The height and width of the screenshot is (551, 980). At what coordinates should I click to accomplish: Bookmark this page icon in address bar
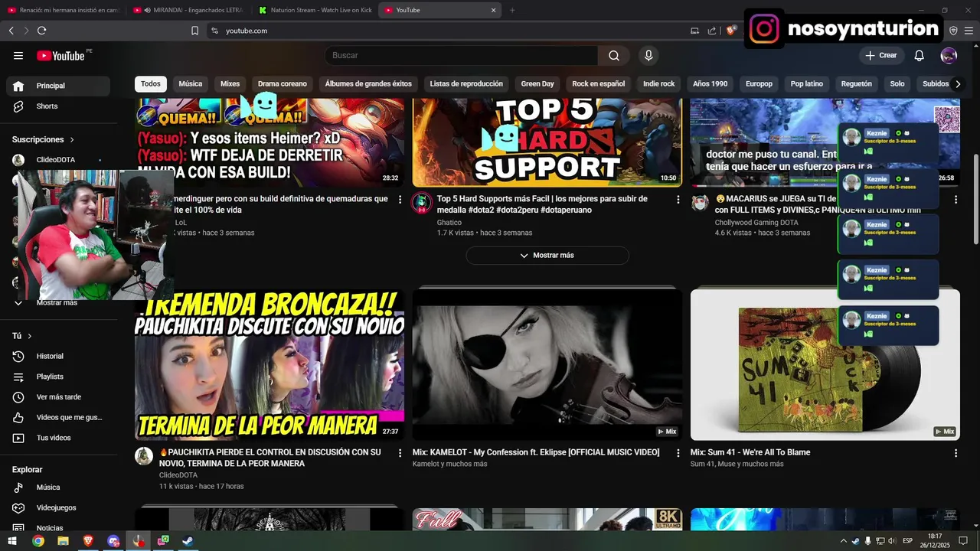click(194, 31)
